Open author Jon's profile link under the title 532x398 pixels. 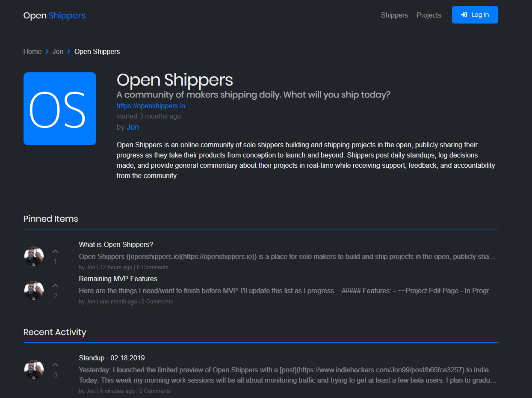133,127
